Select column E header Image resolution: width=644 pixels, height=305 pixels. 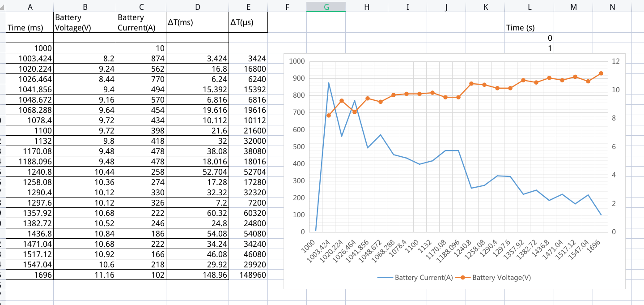coord(248,7)
